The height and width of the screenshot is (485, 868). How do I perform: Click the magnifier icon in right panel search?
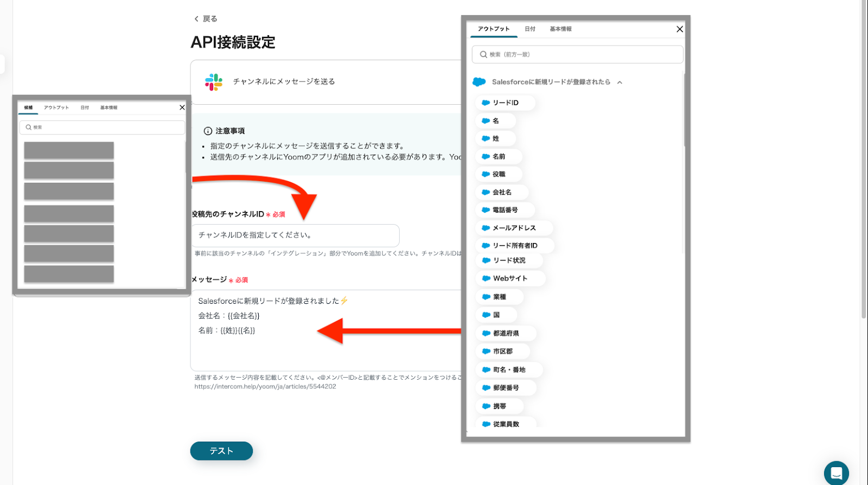coord(483,54)
